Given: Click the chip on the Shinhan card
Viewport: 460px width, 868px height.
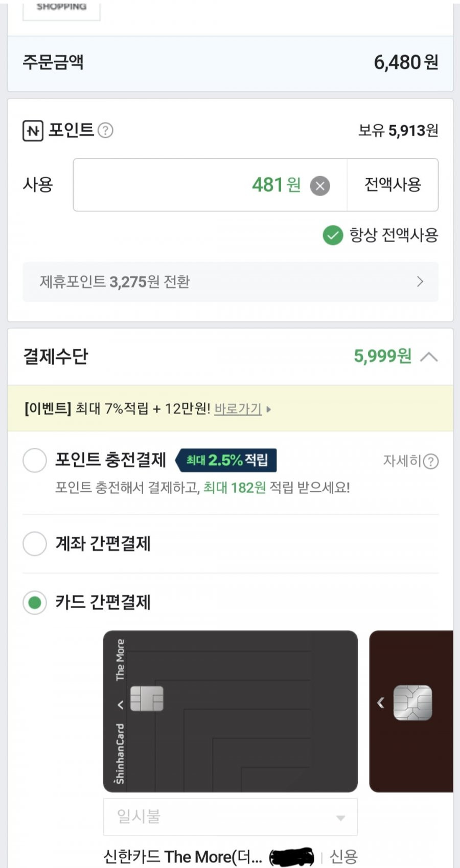Looking at the screenshot, I should (147, 698).
